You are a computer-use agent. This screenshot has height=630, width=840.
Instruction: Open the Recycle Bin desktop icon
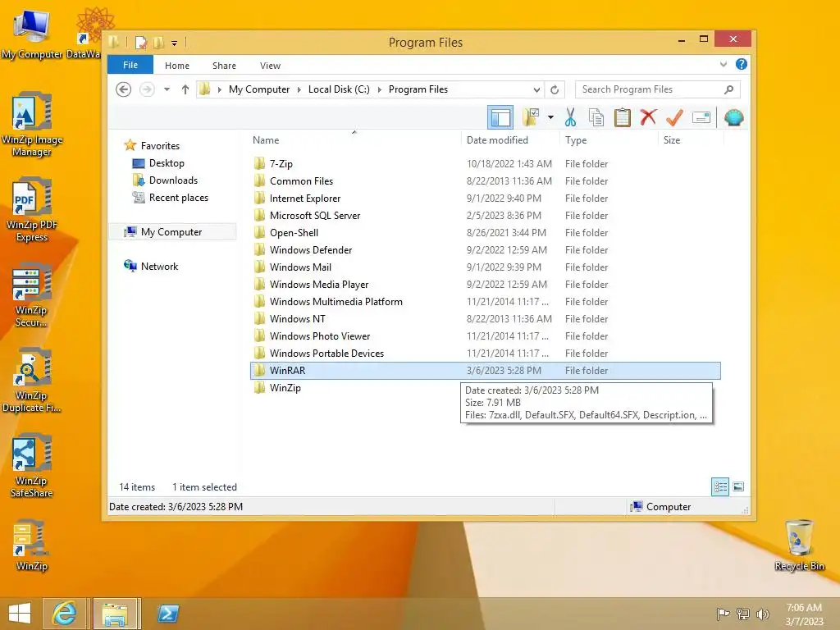(x=799, y=545)
